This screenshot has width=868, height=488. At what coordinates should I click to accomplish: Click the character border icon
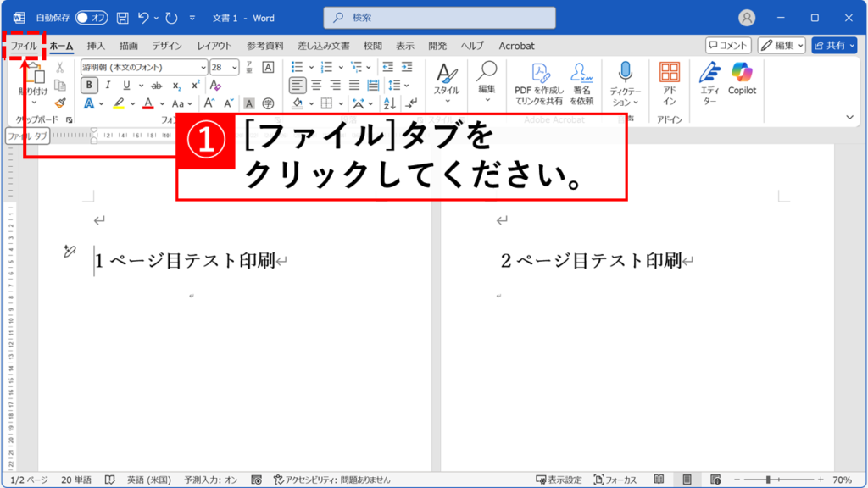click(x=268, y=67)
